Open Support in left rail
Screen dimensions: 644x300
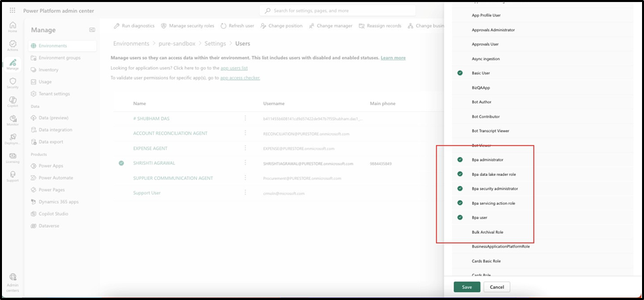12,177
